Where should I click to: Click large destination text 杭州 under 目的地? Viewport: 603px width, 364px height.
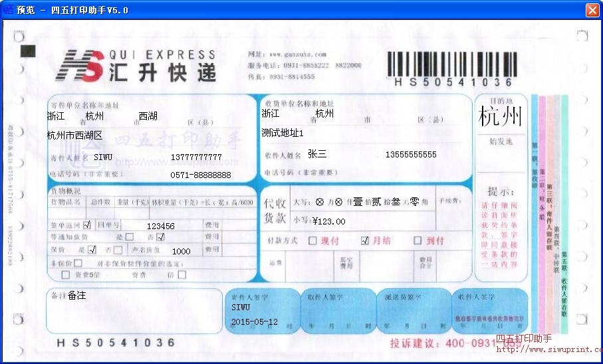click(501, 116)
